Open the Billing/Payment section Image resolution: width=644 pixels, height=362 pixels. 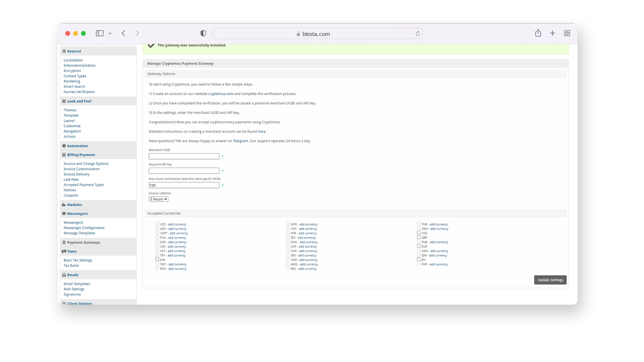(81, 155)
